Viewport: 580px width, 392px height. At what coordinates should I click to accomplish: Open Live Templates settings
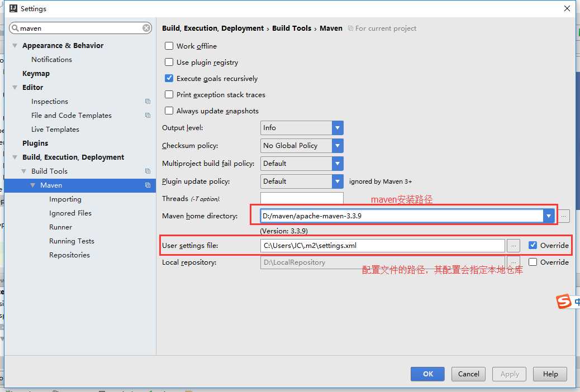(x=55, y=130)
